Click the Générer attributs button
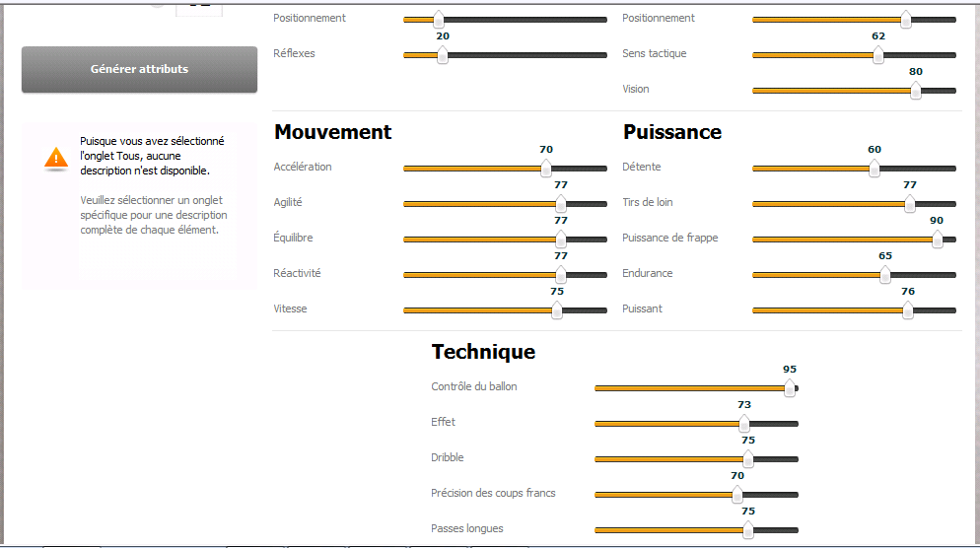Screen dimensions: 980x548 tap(139, 69)
